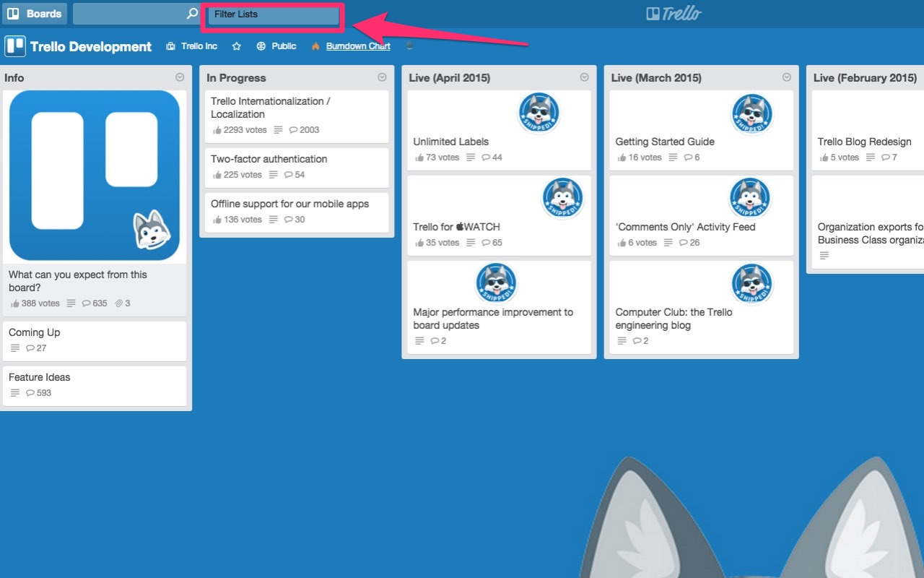Screen dimensions: 924x578
Task: Open the Coming Up card
Action: (95, 341)
